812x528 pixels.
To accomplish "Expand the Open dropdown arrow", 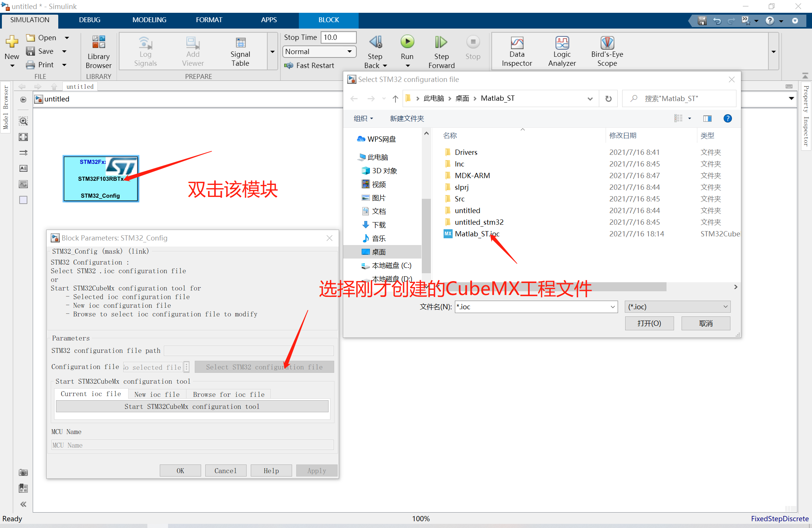I will 67,38.
